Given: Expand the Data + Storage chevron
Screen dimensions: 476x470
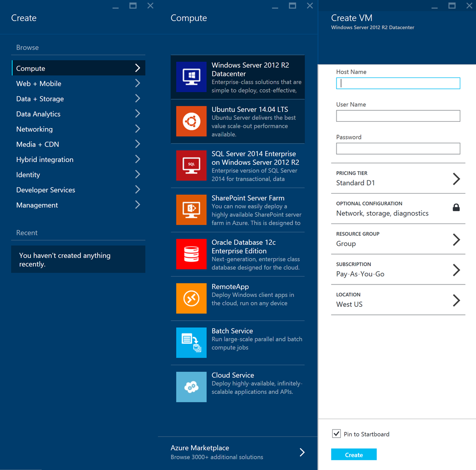Looking at the screenshot, I should [x=138, y=98].
